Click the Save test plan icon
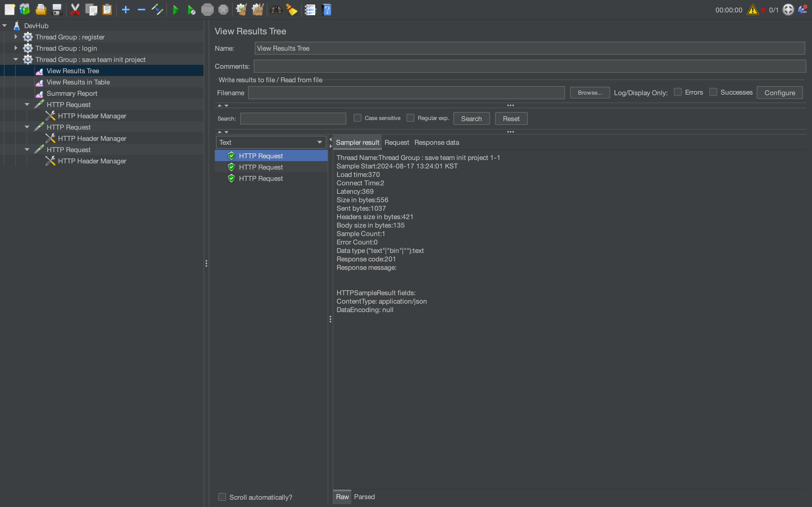 (57, 10)
